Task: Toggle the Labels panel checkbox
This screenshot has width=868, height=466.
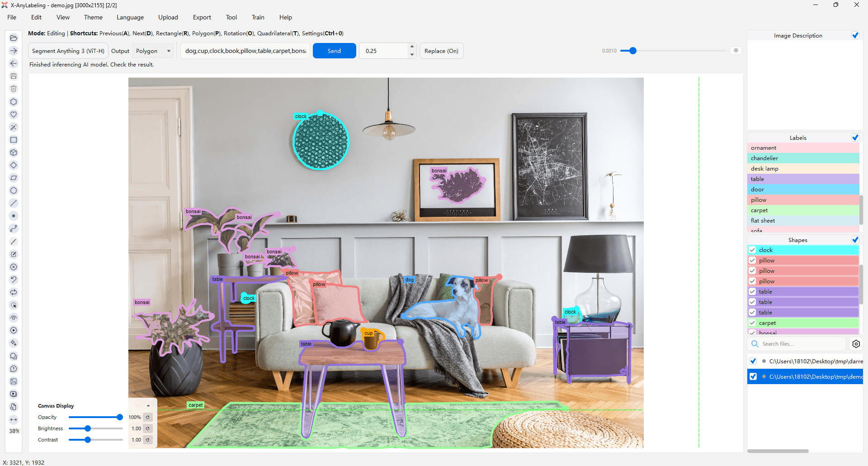Action: coord(855,138)
